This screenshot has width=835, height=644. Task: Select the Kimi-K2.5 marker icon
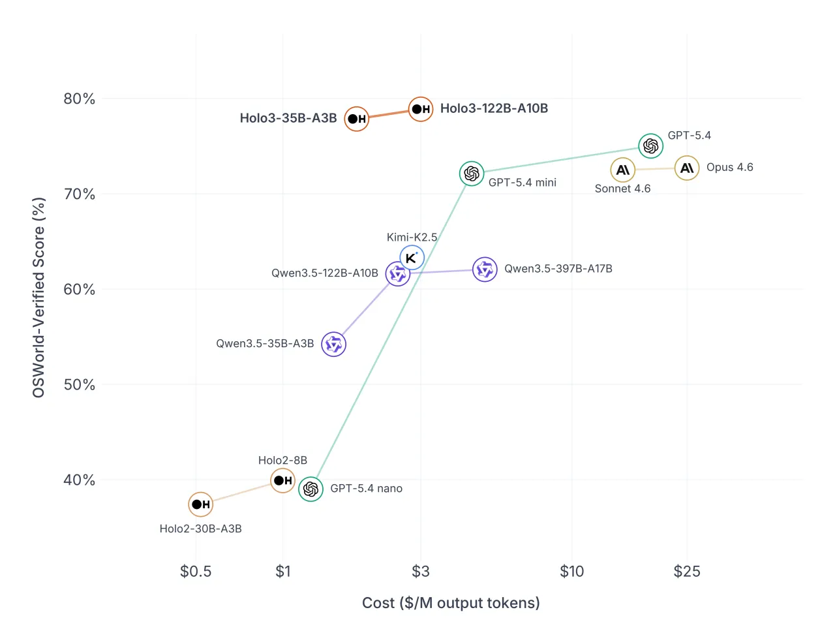coord(412,258)
